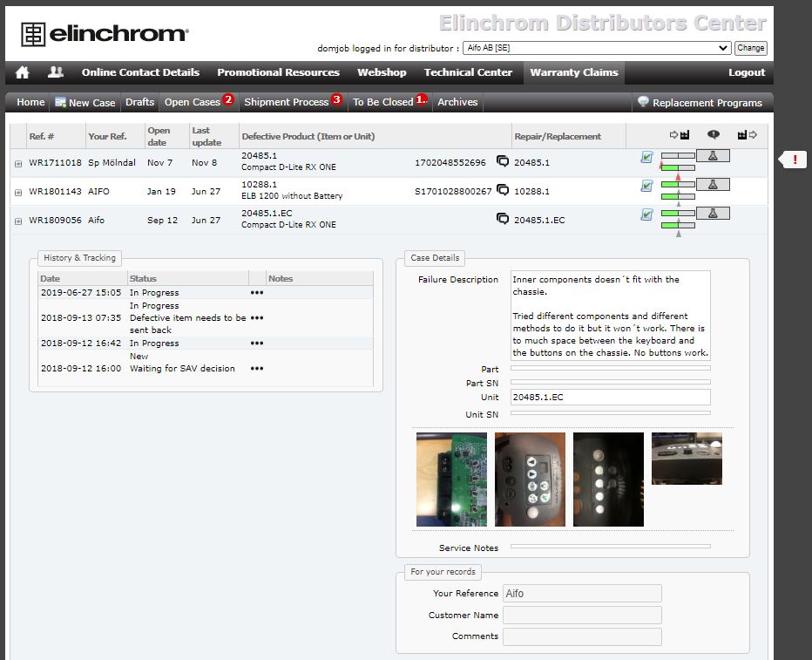Open notes dots for 2018-09-13 07:35 entry

257,318
